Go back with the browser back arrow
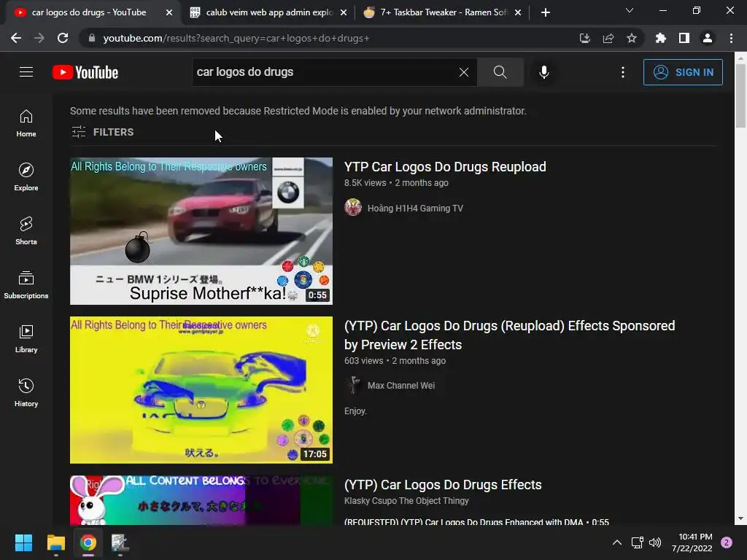Screen dimensions: 747x560 coord(16,38)
